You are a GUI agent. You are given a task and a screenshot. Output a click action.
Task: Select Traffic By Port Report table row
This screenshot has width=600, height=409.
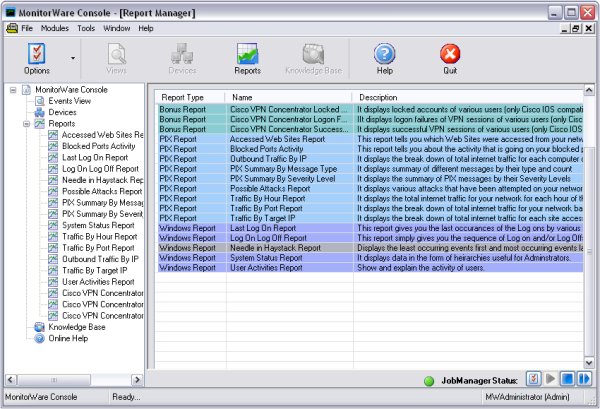pyautogui.click(x=370, y=209)
